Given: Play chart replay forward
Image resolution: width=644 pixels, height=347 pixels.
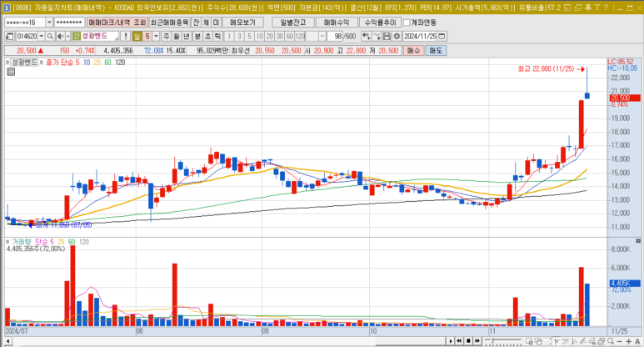Looking at the screenshot, I should pos(451,341).
